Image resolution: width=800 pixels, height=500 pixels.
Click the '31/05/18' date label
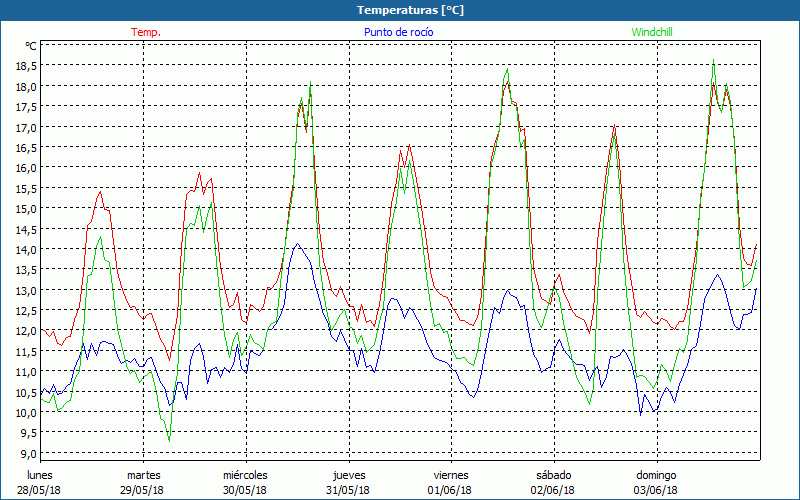(x=348, y=490)
